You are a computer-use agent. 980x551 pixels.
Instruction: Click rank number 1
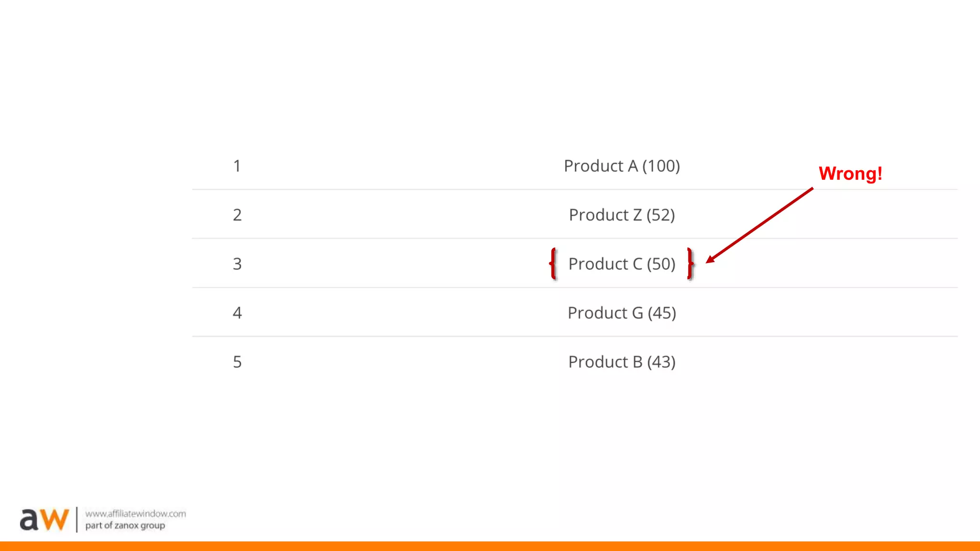[237, 166]
